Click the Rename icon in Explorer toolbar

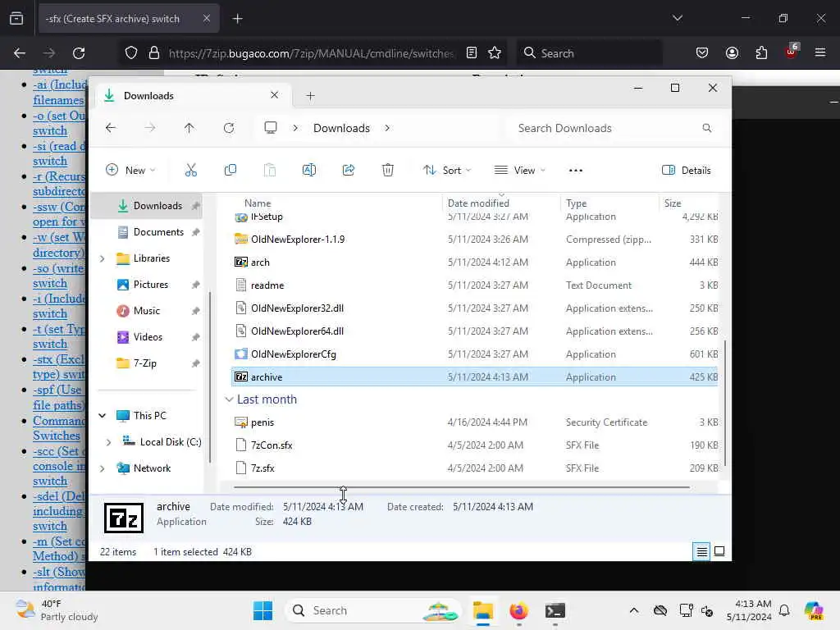(x=309, y=171)
